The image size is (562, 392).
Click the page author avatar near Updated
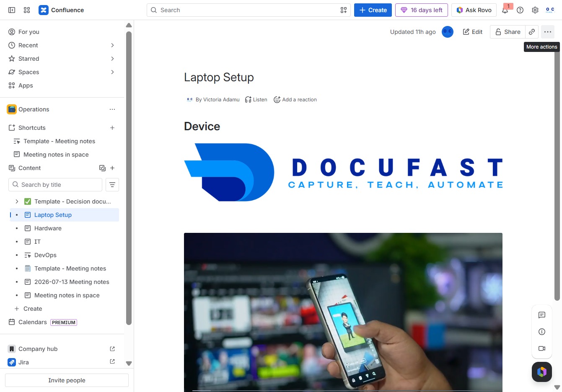click(x=448, y=32)
